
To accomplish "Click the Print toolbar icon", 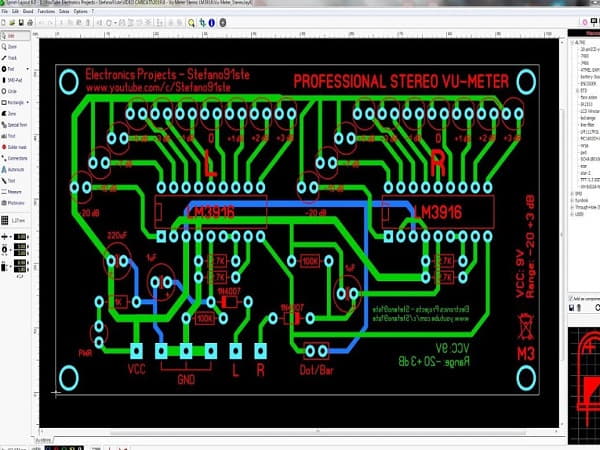I will 30,23.
